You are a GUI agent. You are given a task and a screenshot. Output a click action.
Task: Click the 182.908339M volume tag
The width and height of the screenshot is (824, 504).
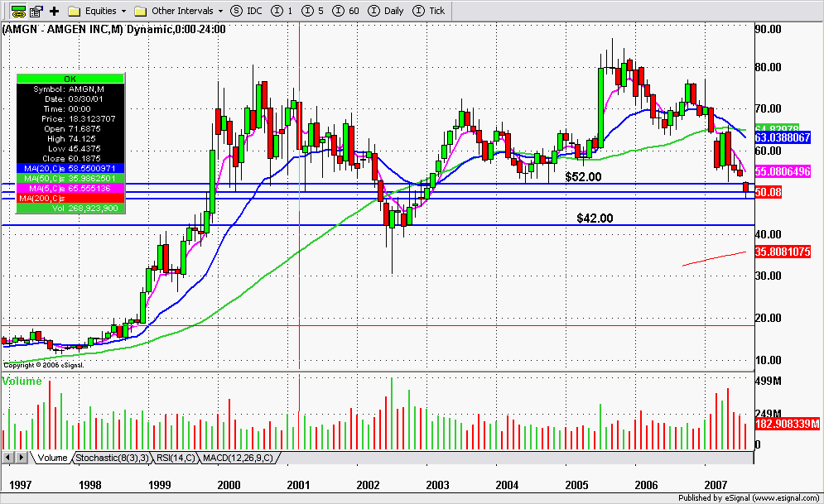[x=788, y=424]
